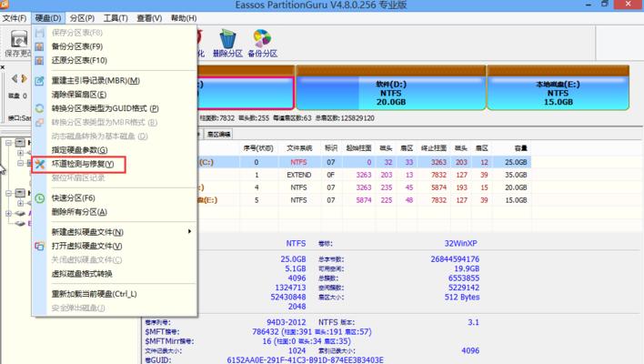Click the 起始柱面 column header
The image size is (644, 364).
coord(358,148)
